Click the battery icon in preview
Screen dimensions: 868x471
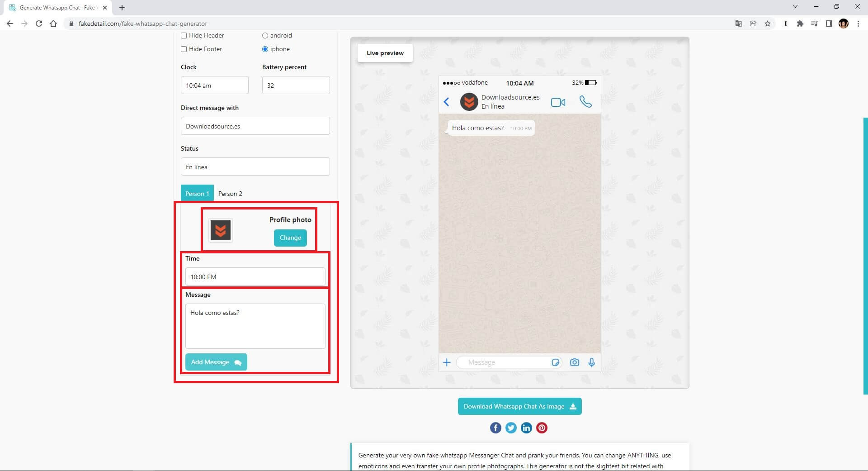coord(591,83)
